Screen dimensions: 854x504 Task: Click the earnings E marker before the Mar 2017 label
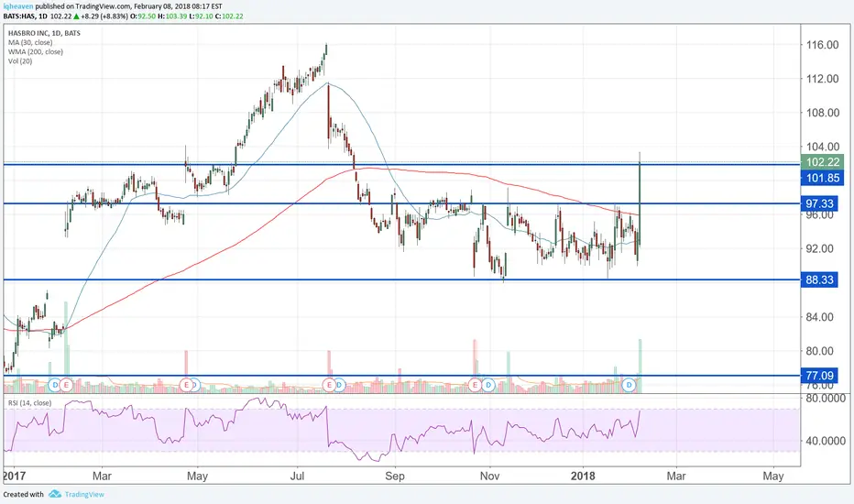tap(67, 385)
